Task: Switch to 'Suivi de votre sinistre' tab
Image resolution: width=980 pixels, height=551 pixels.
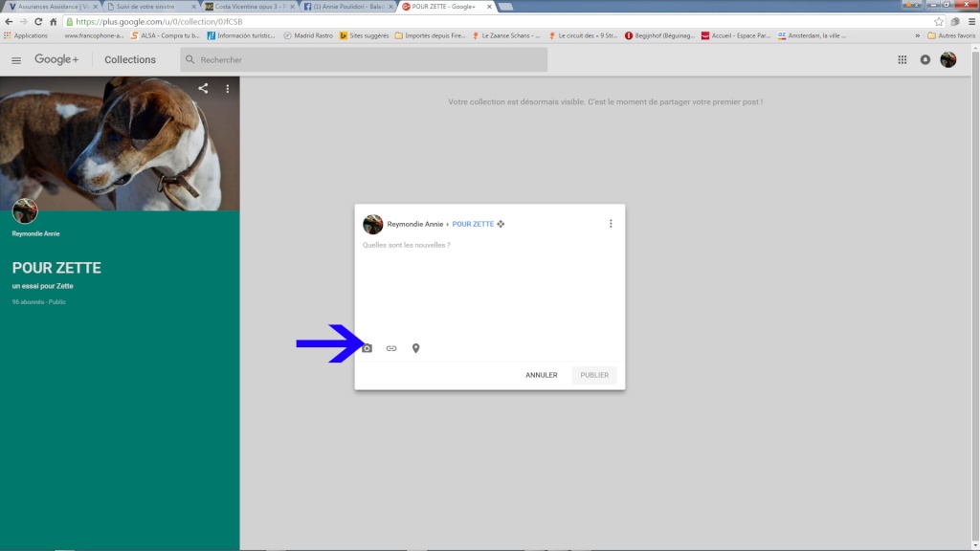Action: coord(150,7)
